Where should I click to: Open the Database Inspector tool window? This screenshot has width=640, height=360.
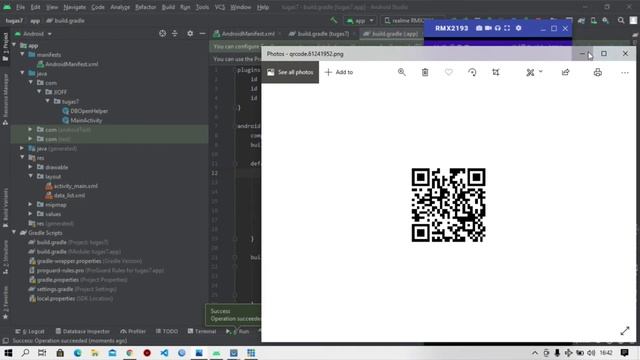tap(82, 331)
